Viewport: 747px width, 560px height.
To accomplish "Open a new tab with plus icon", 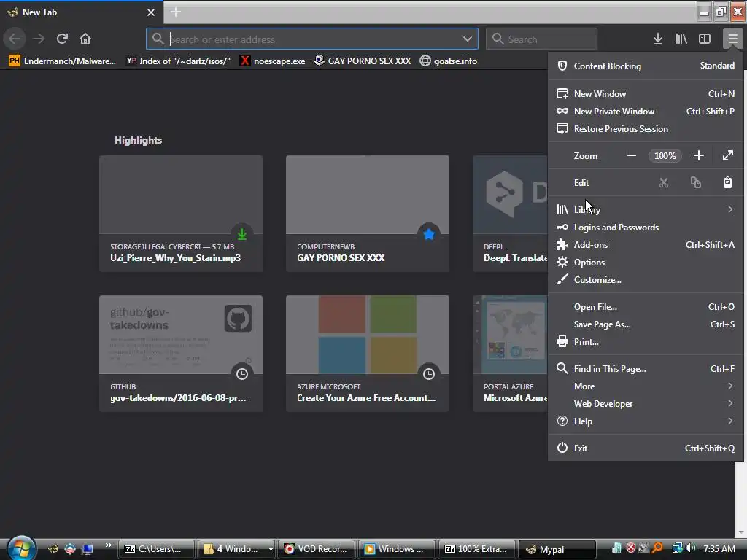I will [x=176, y=12].
